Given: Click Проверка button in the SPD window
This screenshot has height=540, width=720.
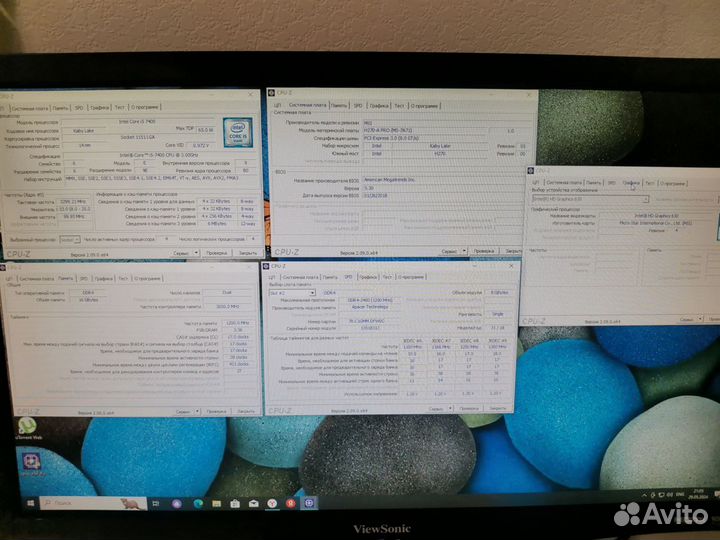Looking at the screenshot, I should (x=469, y=408).
